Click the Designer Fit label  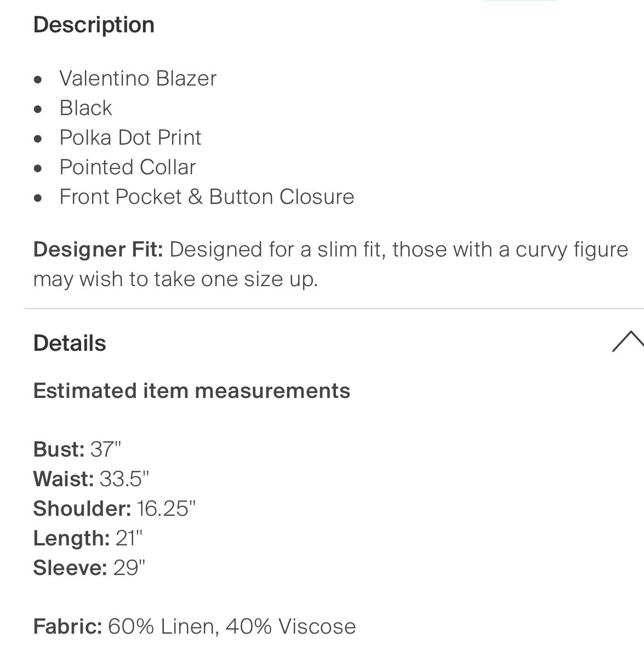[x=98, y=249]
